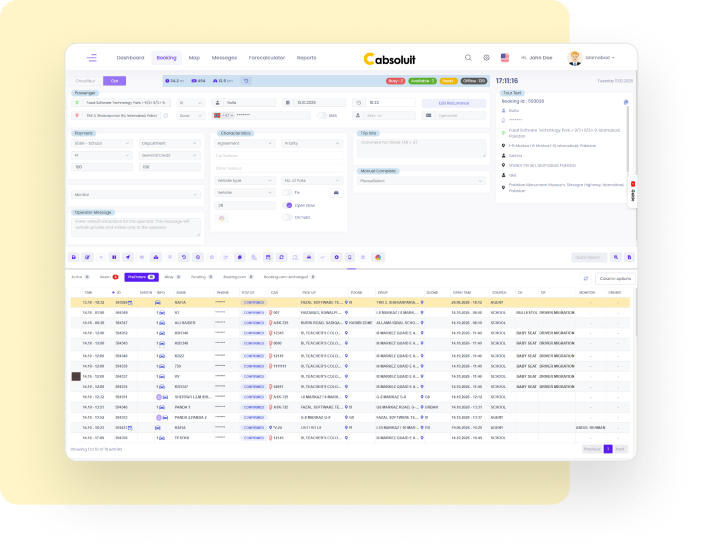Viewport: 701px width, 553px height.
Task: Click the green Available status badge
Action: [422, 81]
